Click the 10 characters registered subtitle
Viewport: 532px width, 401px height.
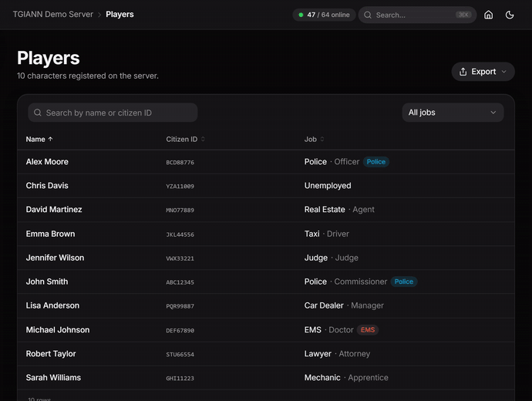(88, 76)
